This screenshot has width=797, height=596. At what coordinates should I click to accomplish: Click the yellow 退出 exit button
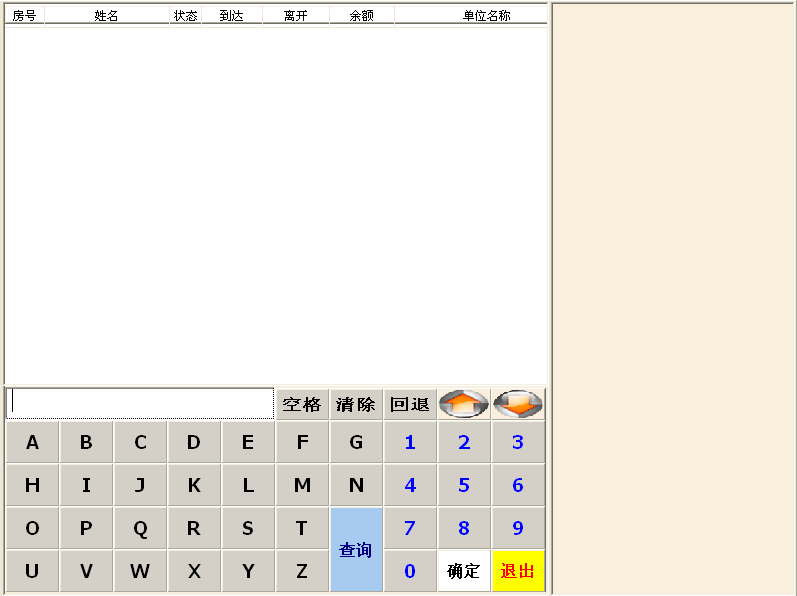(x=518, y=571)
